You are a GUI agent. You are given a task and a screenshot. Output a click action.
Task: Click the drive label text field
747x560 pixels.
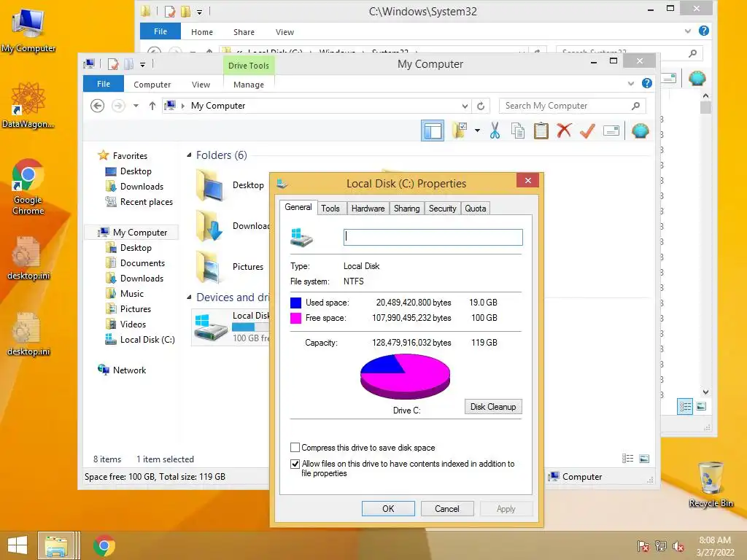pyautogui.click(x=433, y=237)
